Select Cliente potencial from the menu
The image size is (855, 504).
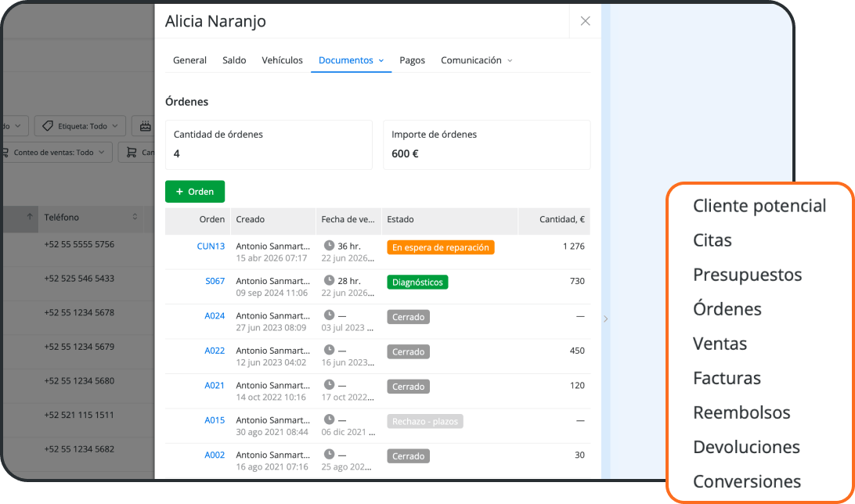(x=759, y=206)
